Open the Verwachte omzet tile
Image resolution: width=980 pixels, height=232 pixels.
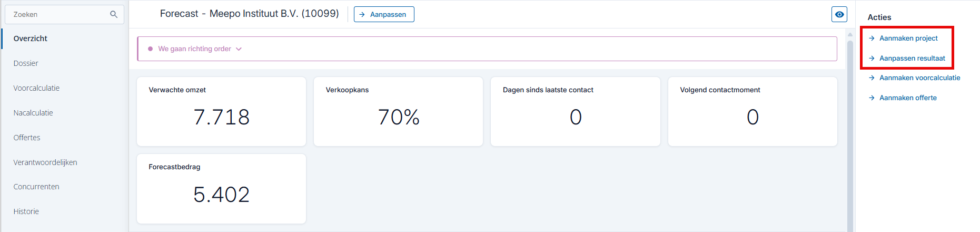(x=221, y=111)
